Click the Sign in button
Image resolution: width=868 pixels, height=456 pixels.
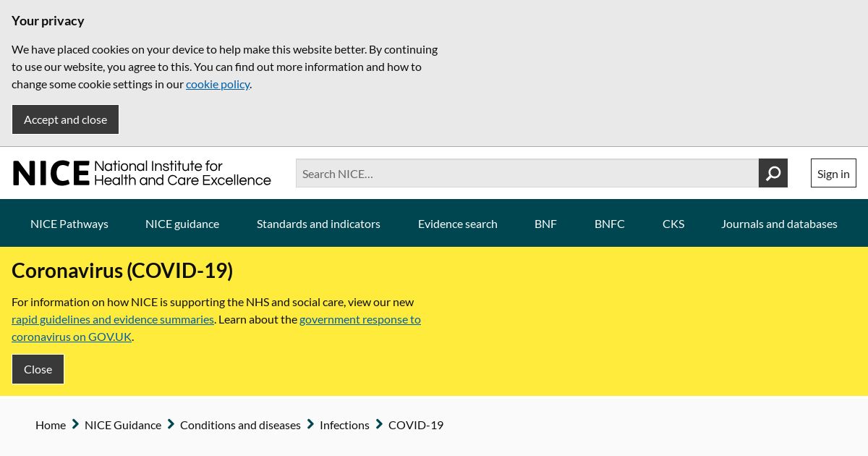[833, 173]
